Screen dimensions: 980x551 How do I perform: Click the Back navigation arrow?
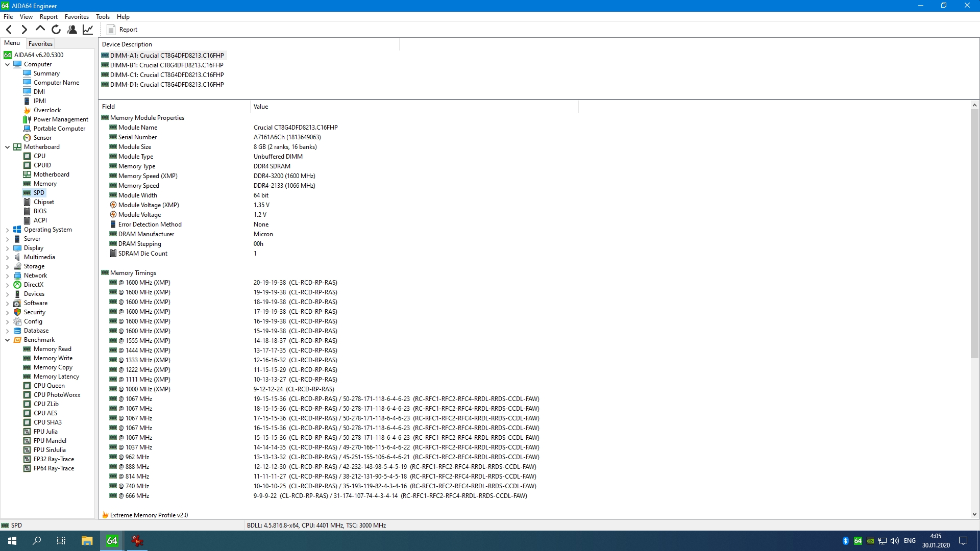(x=9, y=30)
